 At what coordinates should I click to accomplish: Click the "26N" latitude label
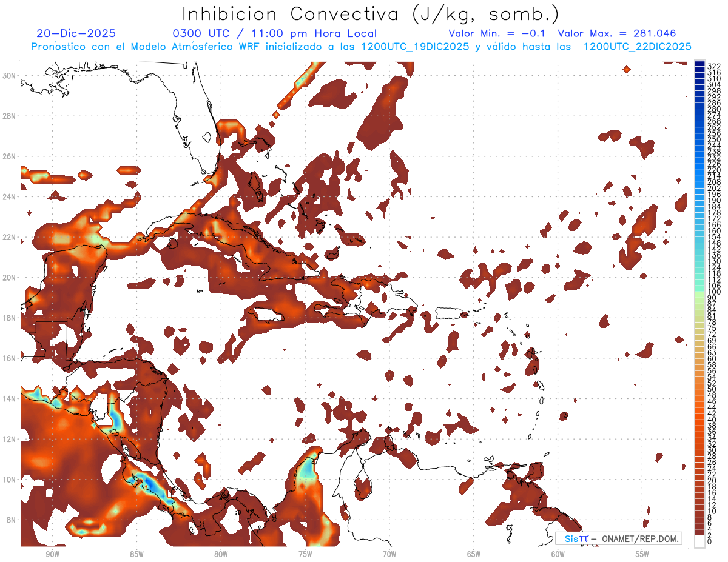[10, 156]
